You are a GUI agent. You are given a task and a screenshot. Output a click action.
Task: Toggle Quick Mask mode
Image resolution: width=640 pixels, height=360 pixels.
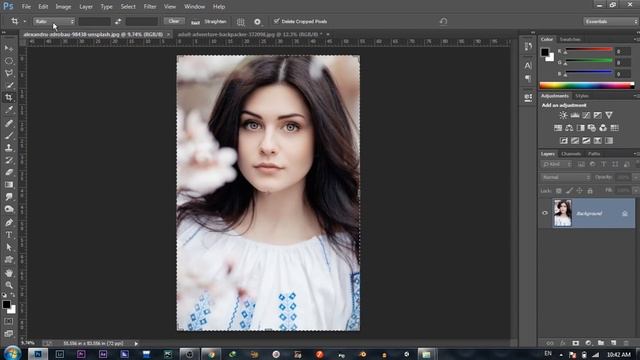[x=9, y=322]
